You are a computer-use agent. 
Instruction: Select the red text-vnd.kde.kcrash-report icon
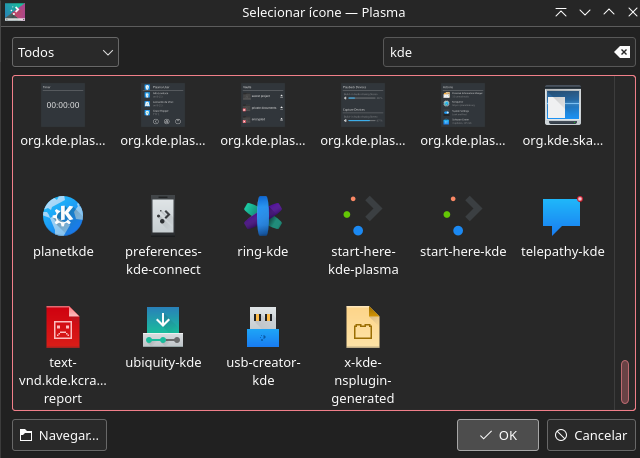pyautogui.click(x=62, y=327)
